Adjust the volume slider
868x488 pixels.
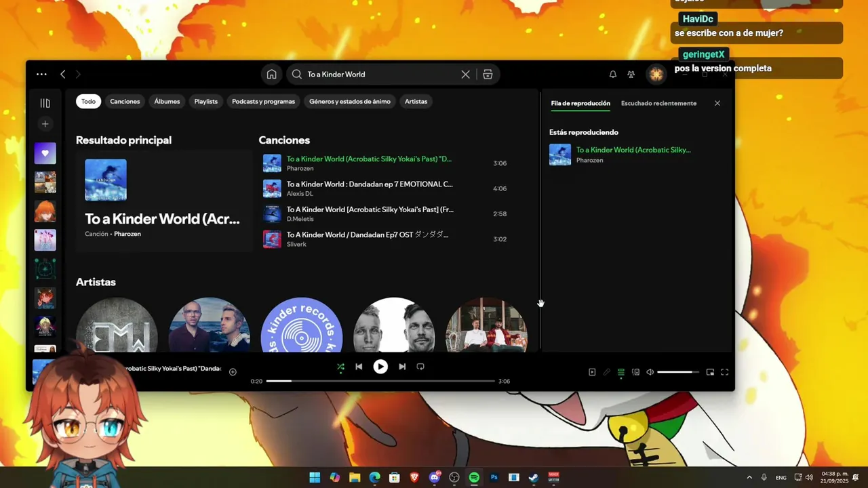coord(678,372)
